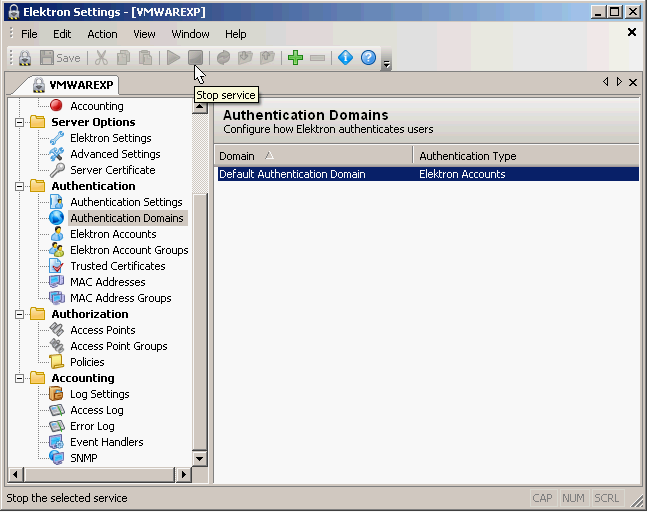
Task: Click the green plus Add icon
Action: [x=295, y=58]
